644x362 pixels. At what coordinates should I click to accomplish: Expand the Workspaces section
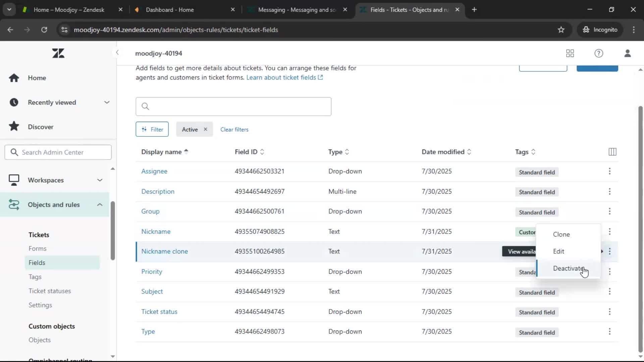click(x=100, y=180)
